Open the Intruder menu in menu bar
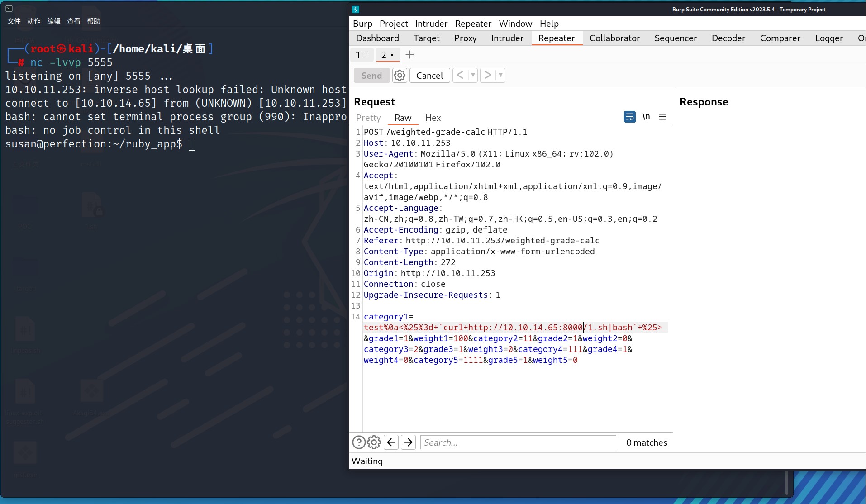The image size is (866, 504). [x=431, y=24]
